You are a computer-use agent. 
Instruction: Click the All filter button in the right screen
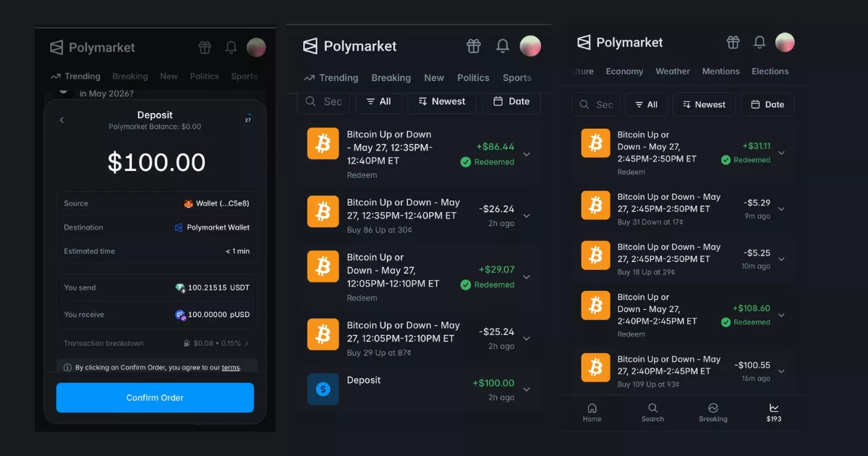[646, 104]
